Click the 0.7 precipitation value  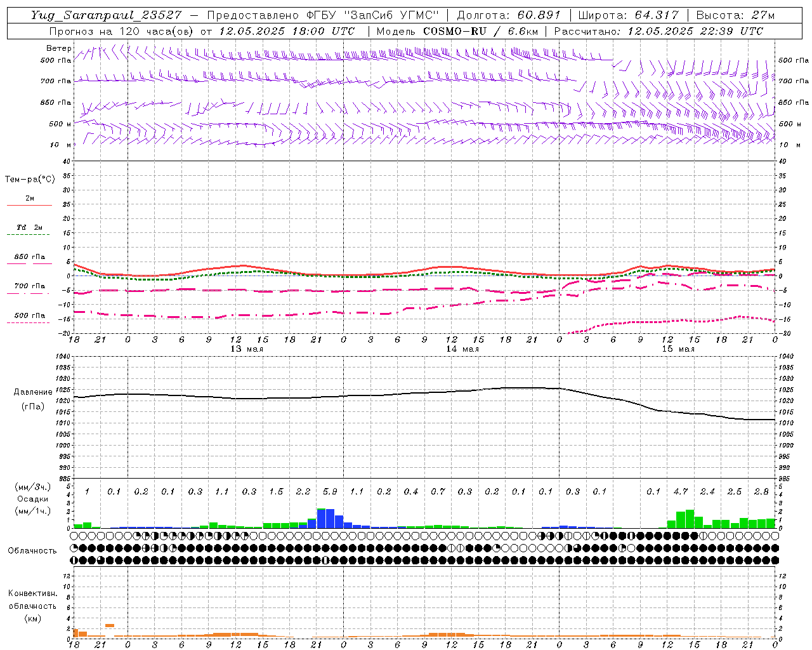pyautogui.click(x=438, y=491)
